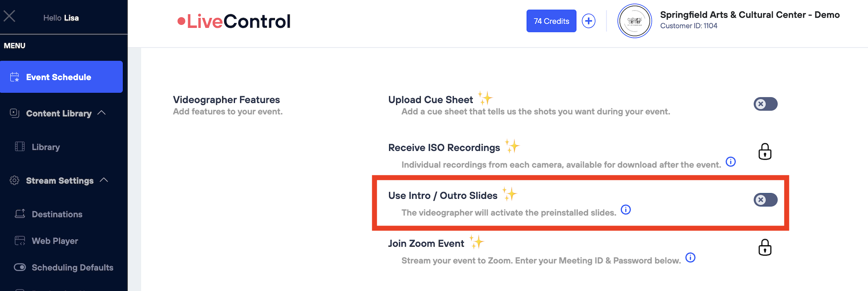Close the sidebar menu with X icon
Viewport: 868px width, 291px height.
pyautogui.click(x=9, y=16)
